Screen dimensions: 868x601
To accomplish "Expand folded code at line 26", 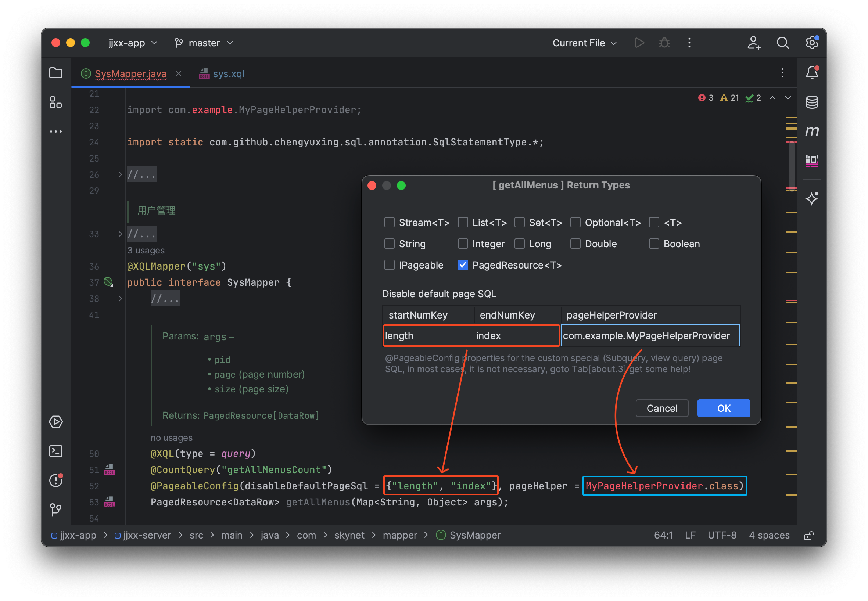I will tap(120, 174).
